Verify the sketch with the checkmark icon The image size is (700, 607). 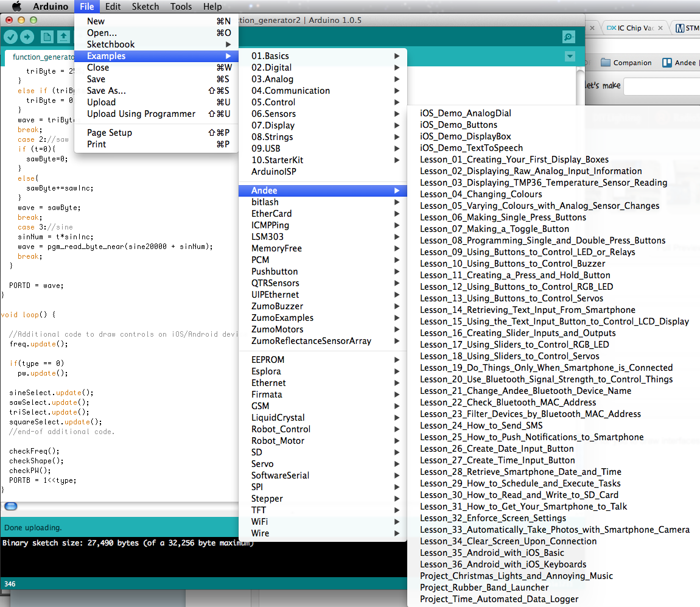pyautogui.click(x=10, y=37)
